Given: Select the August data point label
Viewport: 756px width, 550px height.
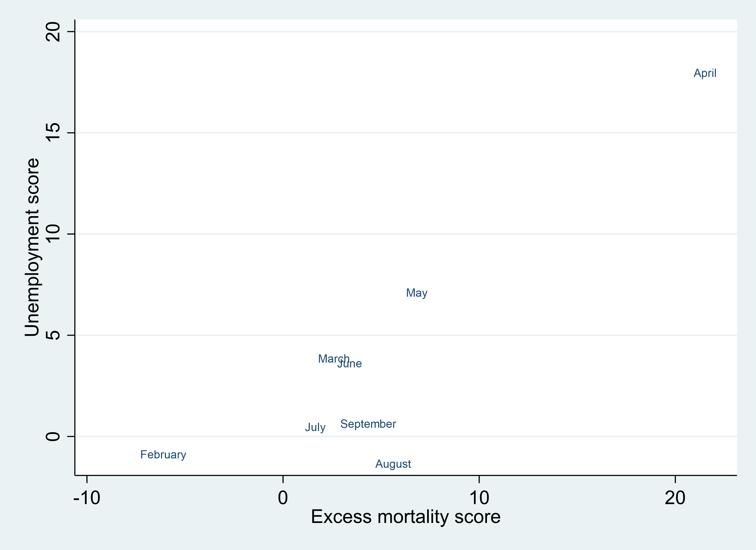Looking at the screenshot, I should point(393,464).
